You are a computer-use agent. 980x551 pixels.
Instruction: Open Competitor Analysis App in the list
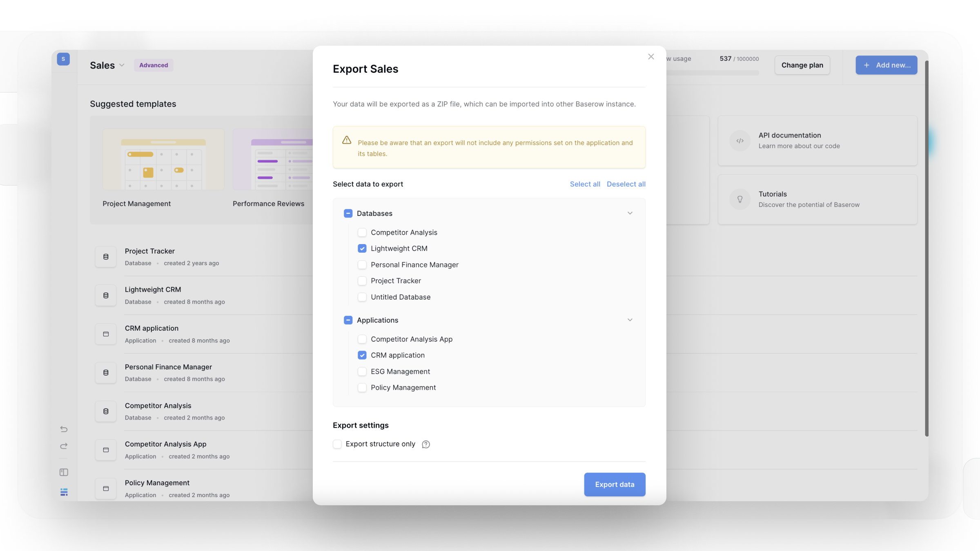(x=165, y=444)
